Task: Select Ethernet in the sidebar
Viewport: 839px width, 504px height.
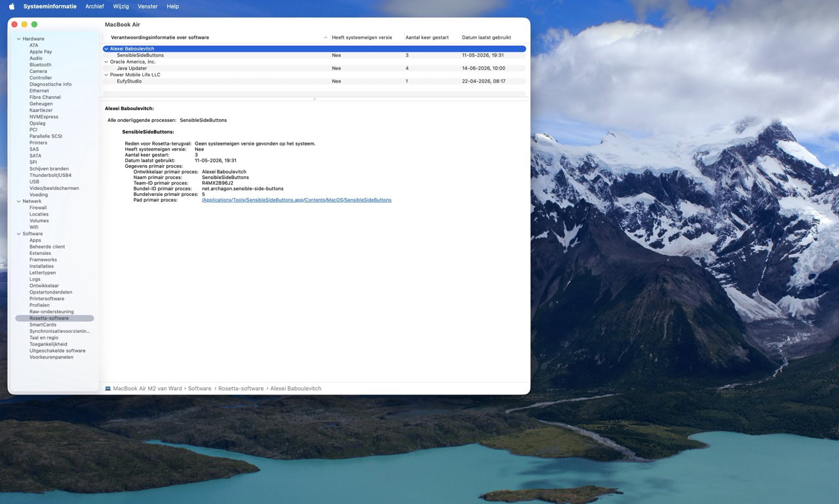Action: click(x=39, y=91)
